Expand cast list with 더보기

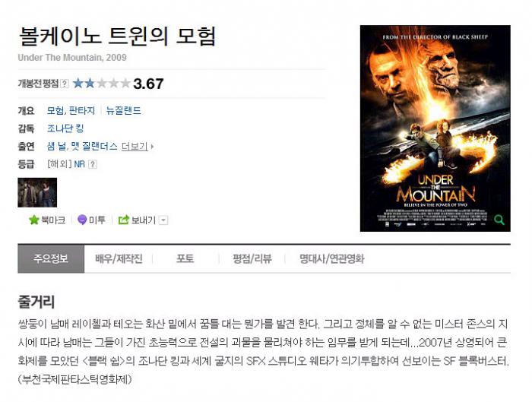(x=137, y=147)
